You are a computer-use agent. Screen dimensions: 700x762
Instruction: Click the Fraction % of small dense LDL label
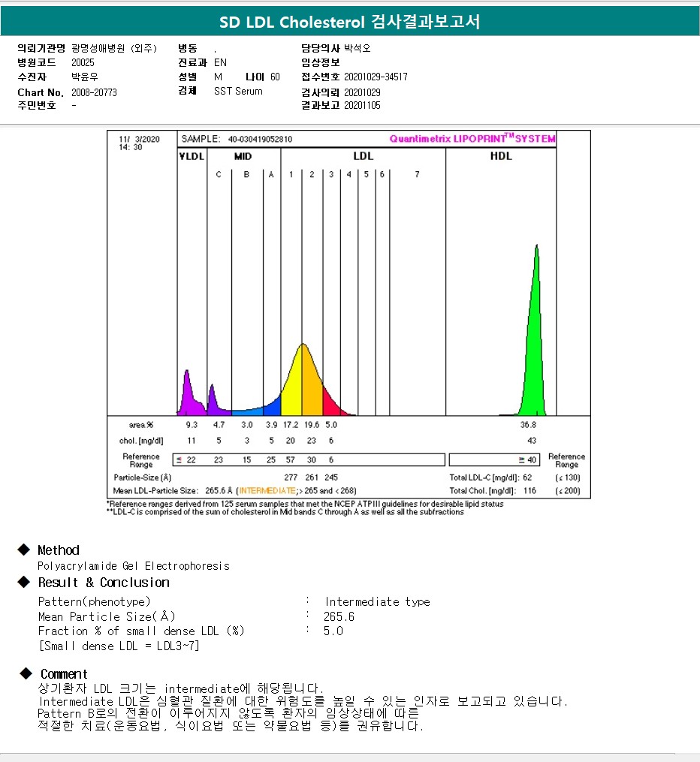pyautogui.click(x=141, y=631)
